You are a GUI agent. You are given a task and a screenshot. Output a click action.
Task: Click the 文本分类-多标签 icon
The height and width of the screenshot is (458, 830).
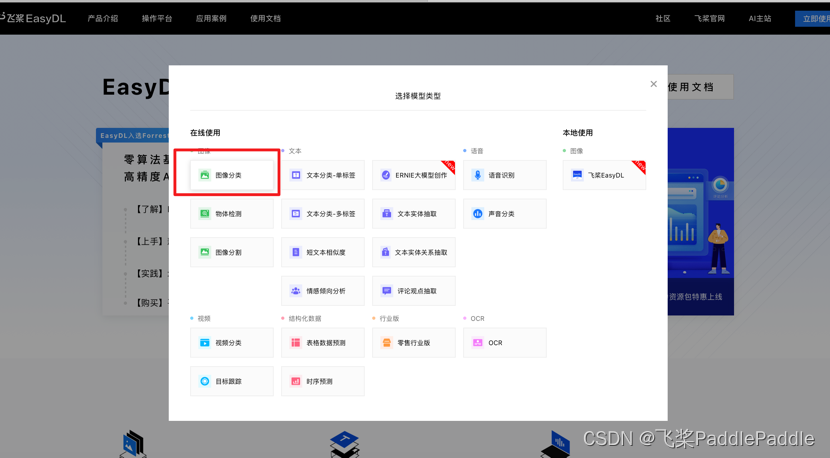coord(296,214)
